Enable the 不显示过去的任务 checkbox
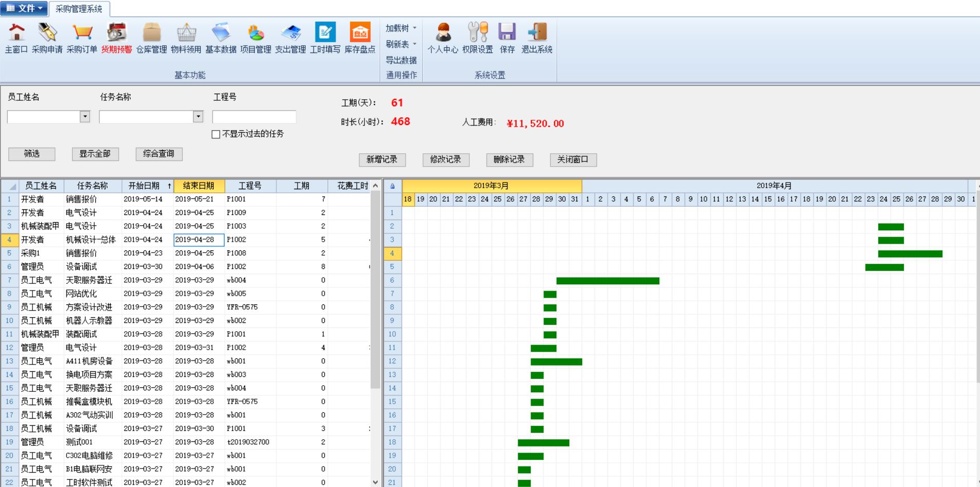The width and height of the screenshot is (980, 487). click(216, 134)
